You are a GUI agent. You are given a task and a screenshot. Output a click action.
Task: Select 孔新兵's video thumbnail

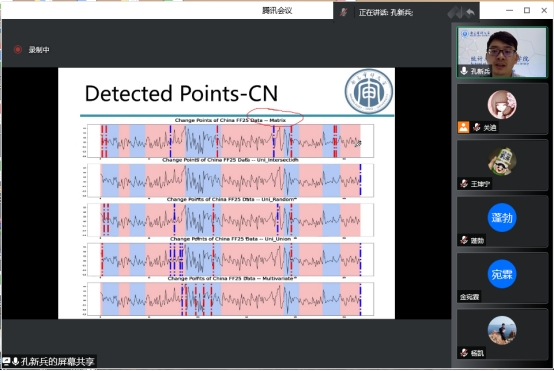point(502,52)
